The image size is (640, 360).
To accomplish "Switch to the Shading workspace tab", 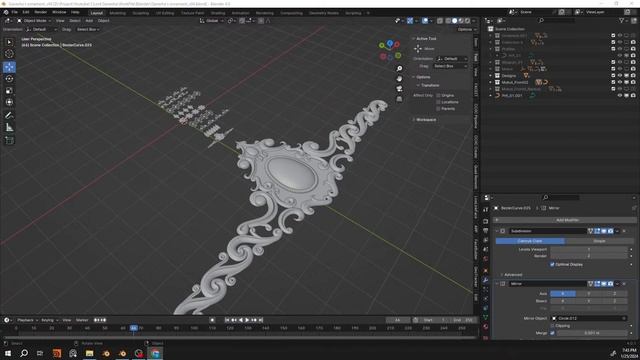I will pyautogui.click(x=218, y=13).
